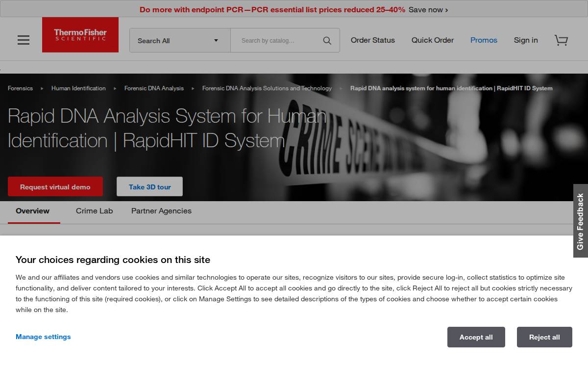Open the Give Feedback side tab

point(581,221)
